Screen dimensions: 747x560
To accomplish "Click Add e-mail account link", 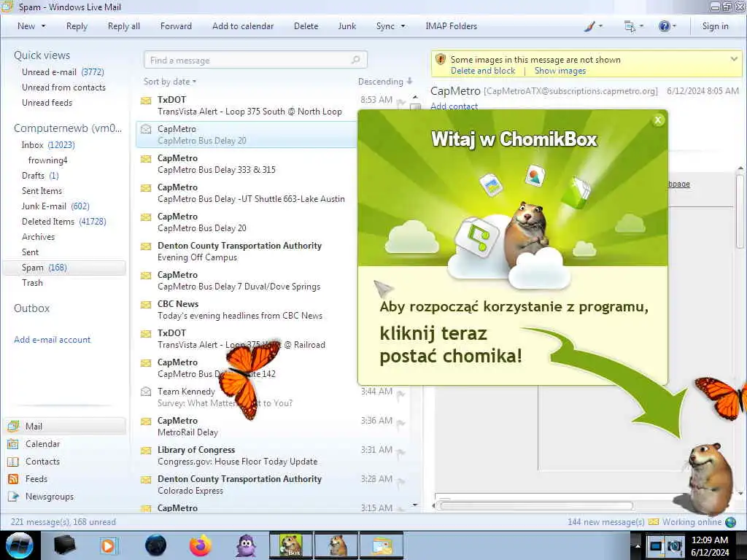I will [x=52, y=340].
